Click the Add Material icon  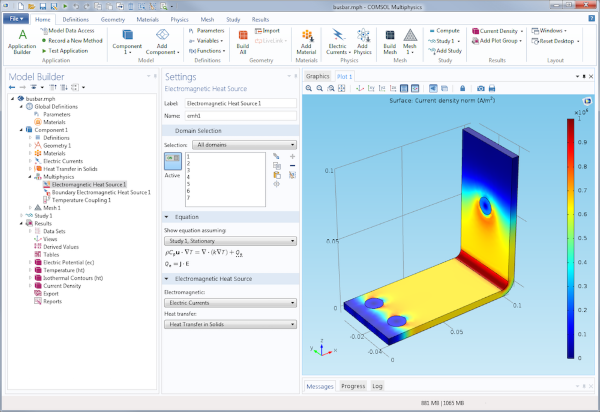307,42
